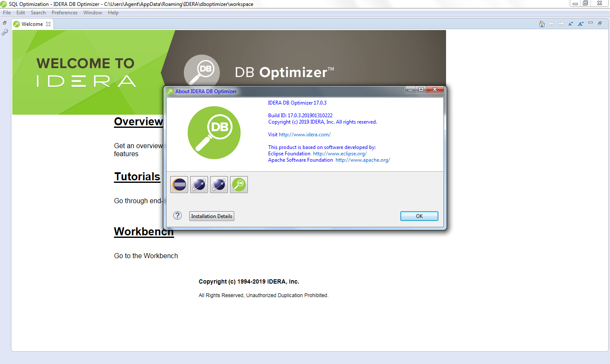Click the 'Eclipse Foundation' label
This screenshot has height=364, width=610.
[289, 154]
